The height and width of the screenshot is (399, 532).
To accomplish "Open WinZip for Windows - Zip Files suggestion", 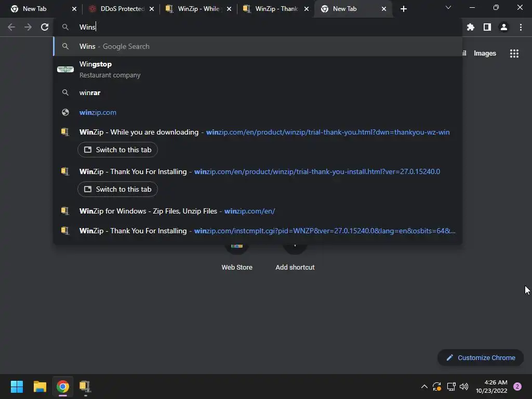I will coord(258,211).
